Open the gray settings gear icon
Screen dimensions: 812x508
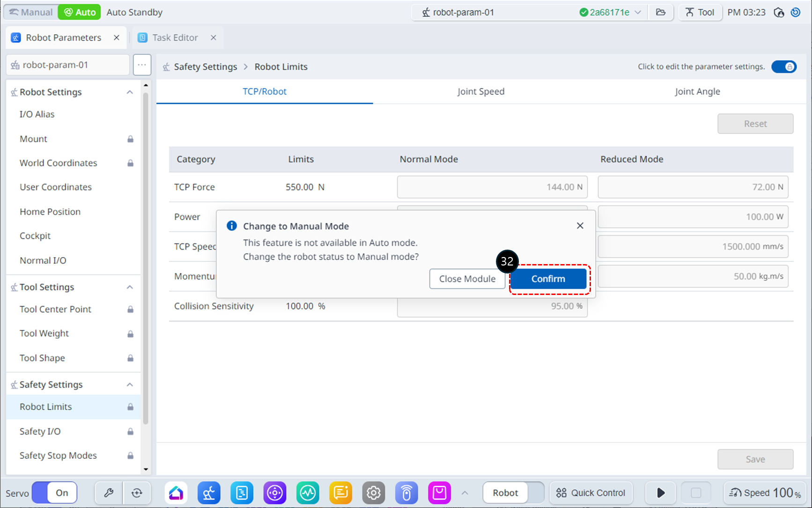[x=373, y=493]
